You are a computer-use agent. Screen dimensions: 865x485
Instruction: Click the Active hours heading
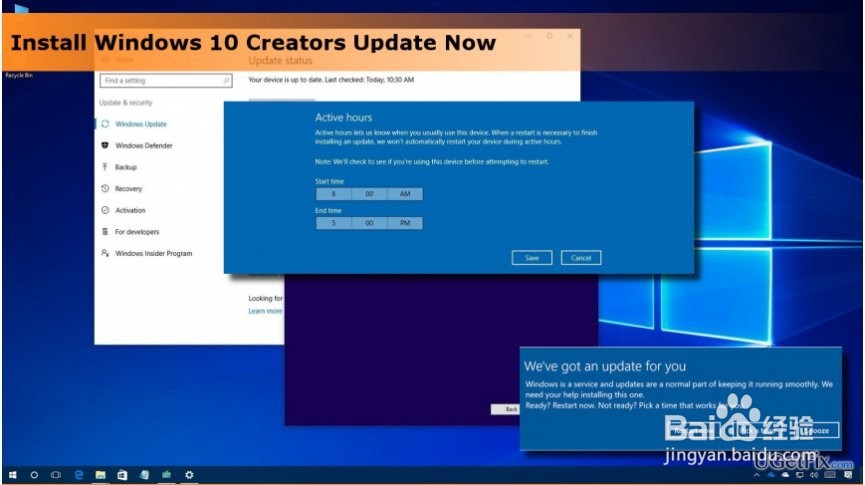(343, 118)
